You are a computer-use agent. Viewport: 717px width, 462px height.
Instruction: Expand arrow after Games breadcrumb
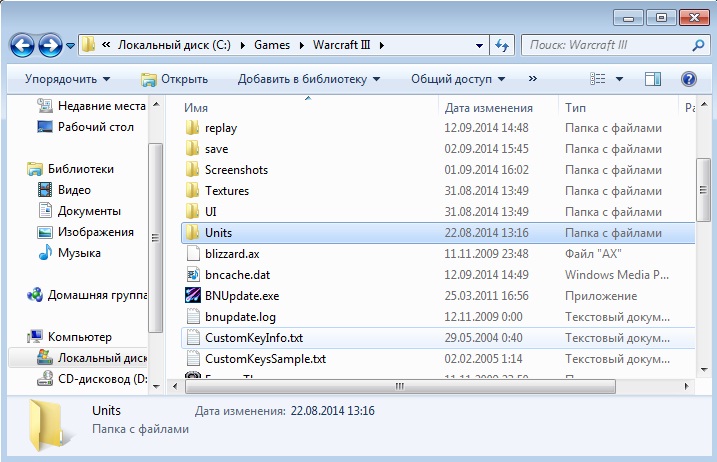301,45
